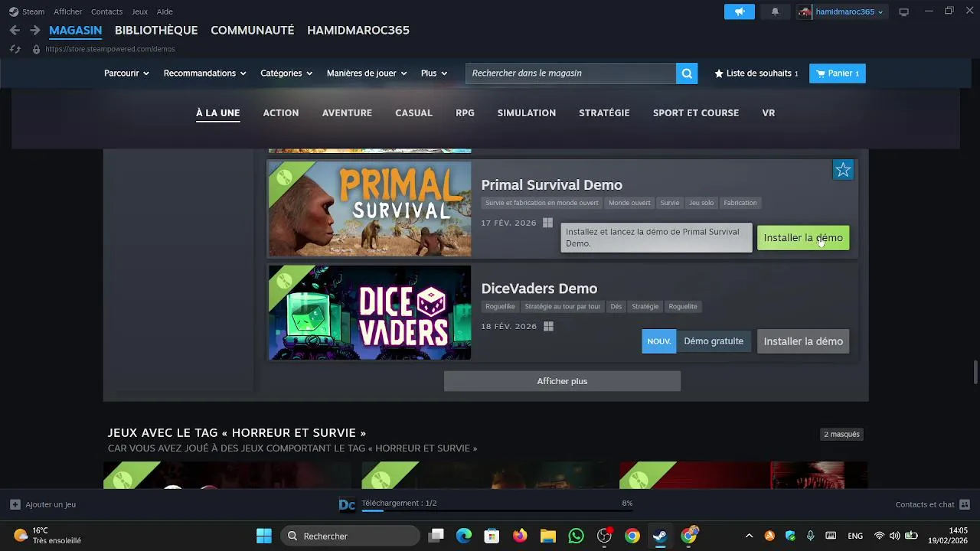Image resolution: width=980 pixels, height=551 pixels.
Task: Click the Dc download game icon
Action: tap(347, 504)
